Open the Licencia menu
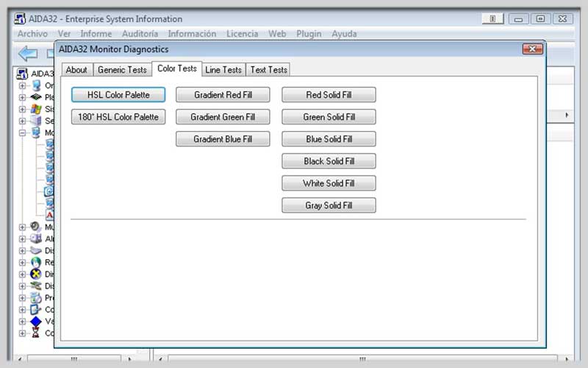This screenshot has width=588, height=368. tap(243, 34)
